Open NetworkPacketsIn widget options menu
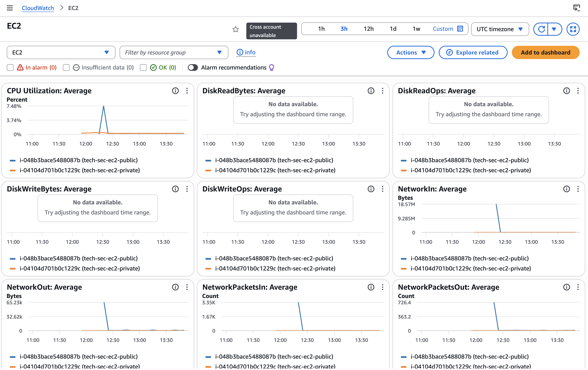This screenshot has height=370, width=588. tap(383, 287)
